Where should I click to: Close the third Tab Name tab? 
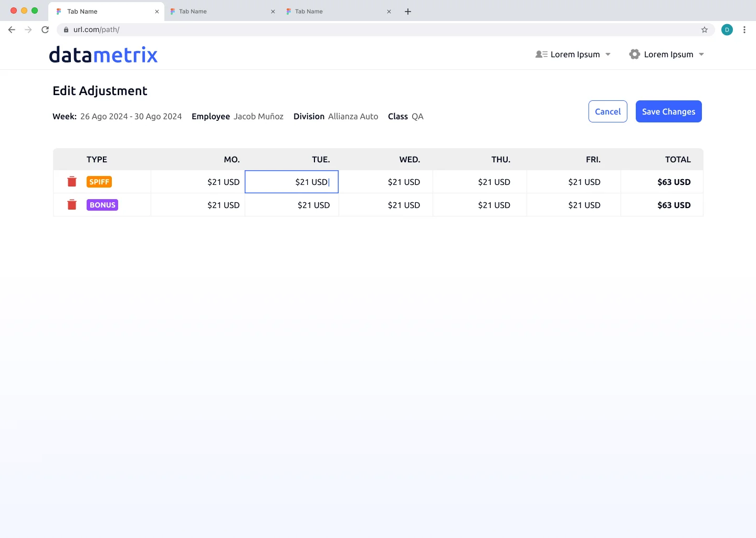[x=389, y=12]
